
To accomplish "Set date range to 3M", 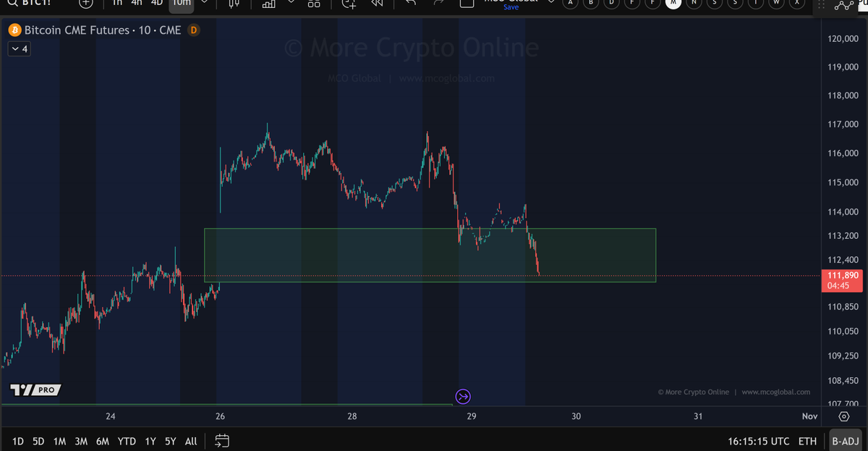I will [81, 441].
